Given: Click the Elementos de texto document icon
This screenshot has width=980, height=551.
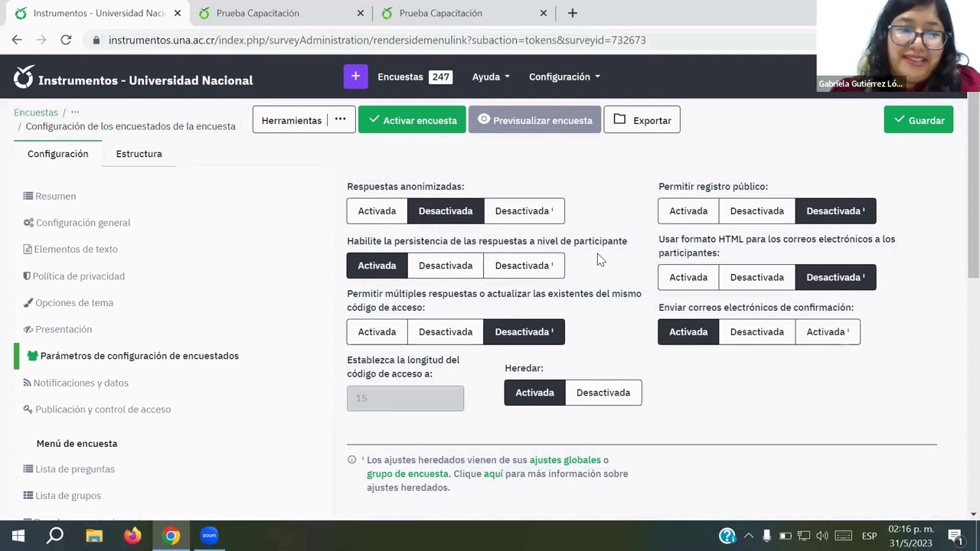Looking at the screenshot, I should (x=28, y=249).
